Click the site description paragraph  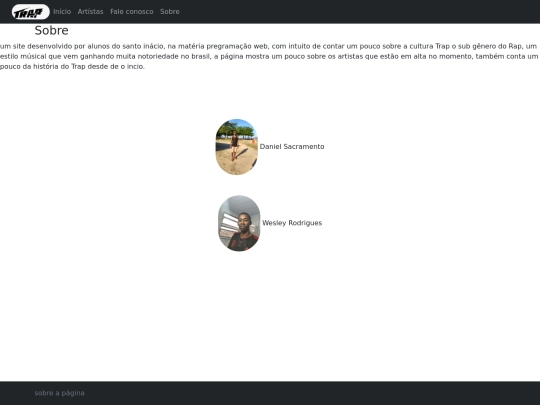click(x=269, y=56)
